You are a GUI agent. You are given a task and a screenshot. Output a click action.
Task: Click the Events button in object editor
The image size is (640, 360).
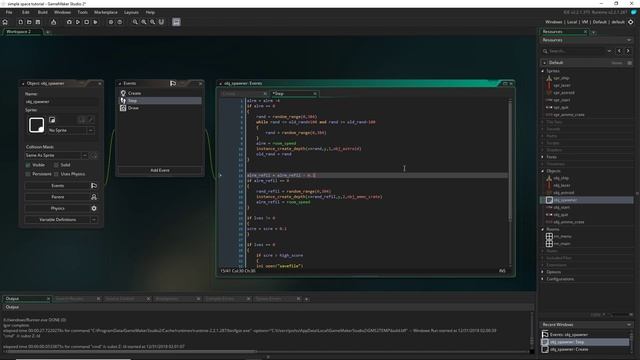[x=58, y=186]
